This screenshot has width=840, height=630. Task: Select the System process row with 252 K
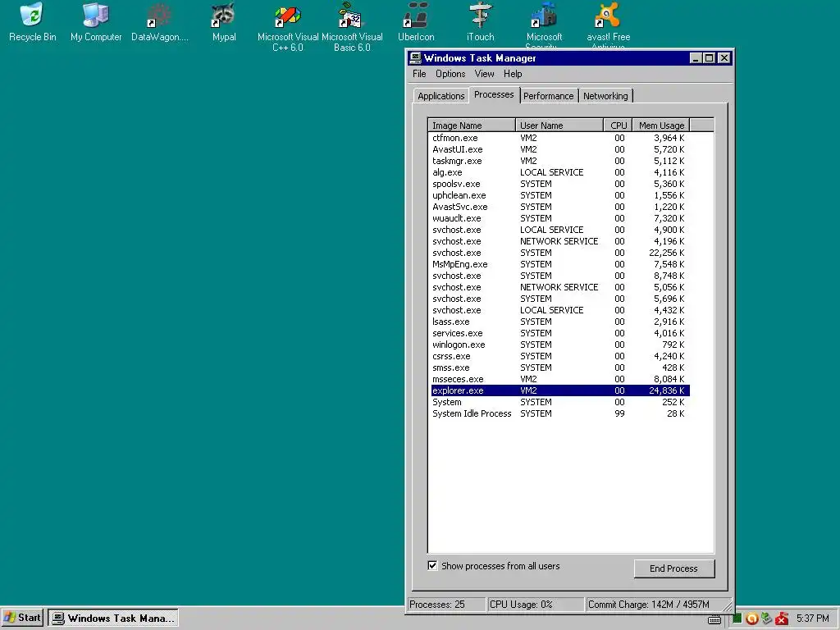[559, 402]
